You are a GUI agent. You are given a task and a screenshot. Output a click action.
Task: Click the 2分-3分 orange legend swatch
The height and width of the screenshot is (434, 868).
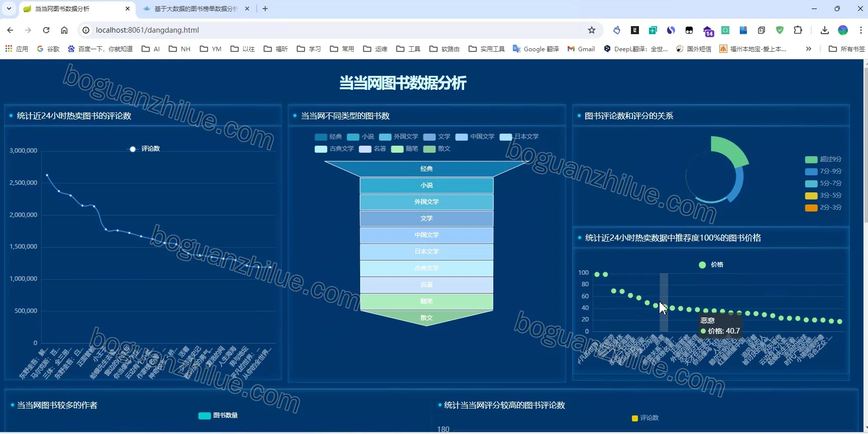click(x=811, y=207)
